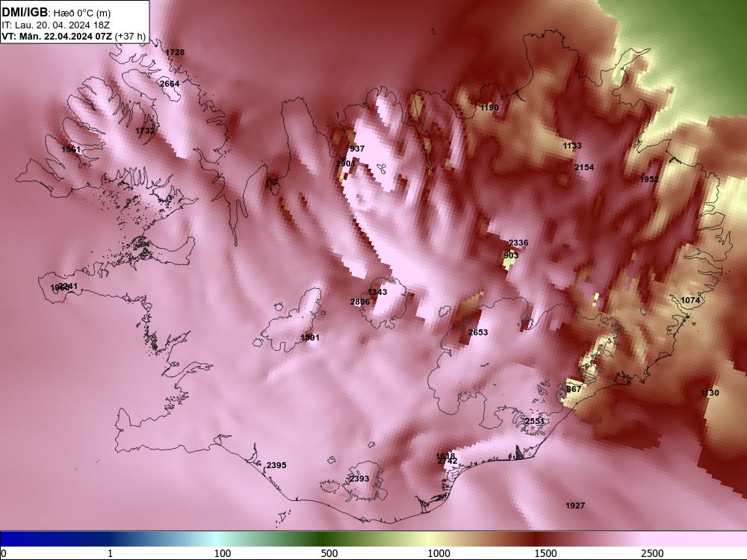Click the 1 tick label on the legend
The image size is (747, 560).
click(110, 553)
